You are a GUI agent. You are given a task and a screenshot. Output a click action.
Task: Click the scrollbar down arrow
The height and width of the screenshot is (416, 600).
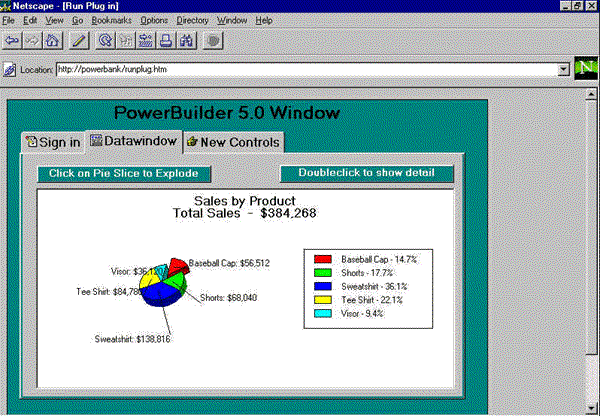591,409
